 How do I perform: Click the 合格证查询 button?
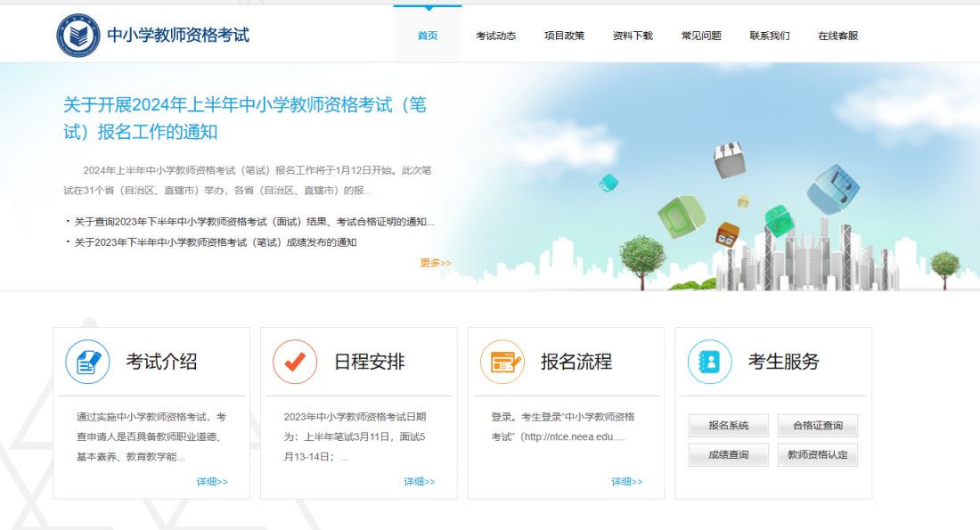(x=818, y=426)
